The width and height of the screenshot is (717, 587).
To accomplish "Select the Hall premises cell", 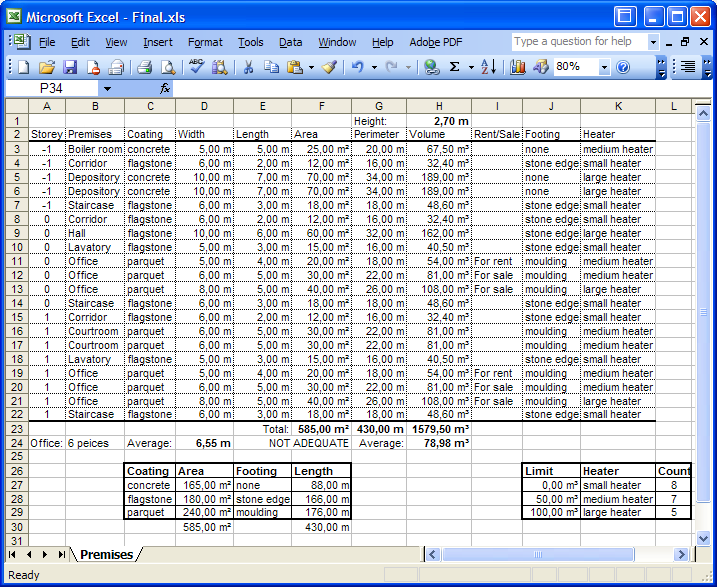I will coord(95,233).
